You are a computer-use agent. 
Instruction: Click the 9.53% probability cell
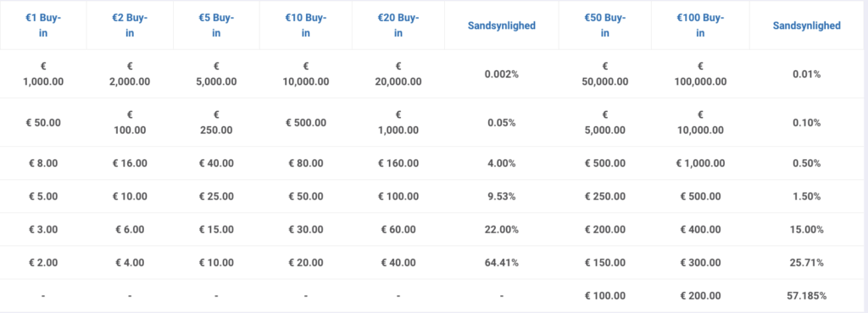[x=502, y=196]
